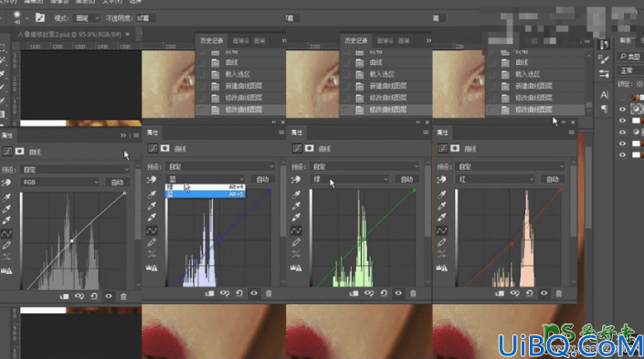Screen dimensions: 644x359
Task: Delete adjustment via trash in 蓝 curves panel
Action: pyautogui.click(x=269, y=293)
